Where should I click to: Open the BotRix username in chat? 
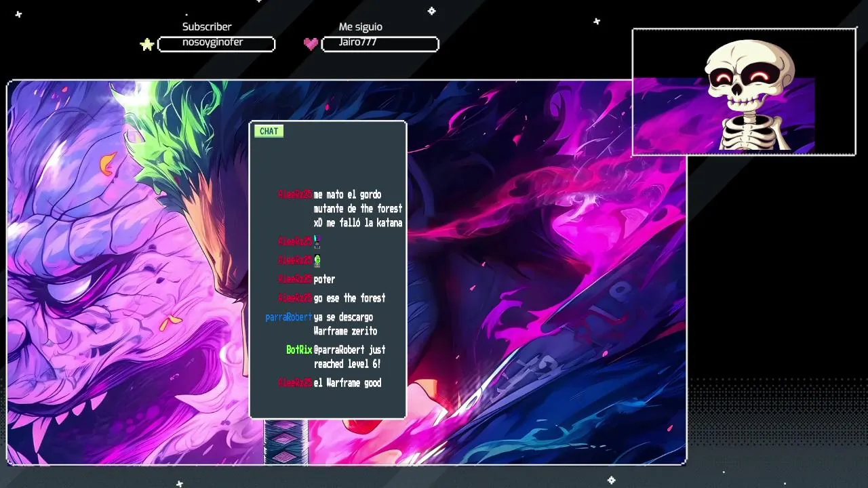coord(299,350)
